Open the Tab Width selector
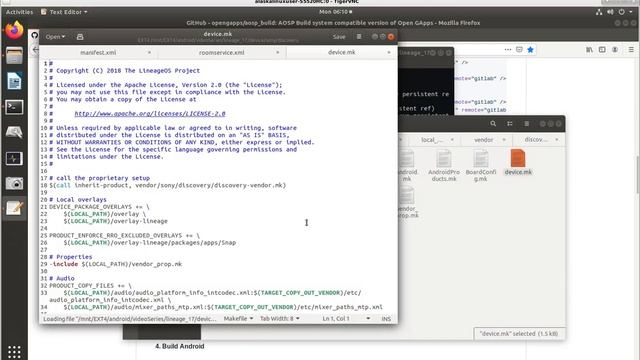The image size is (640, 360). (x=280, y=318)
